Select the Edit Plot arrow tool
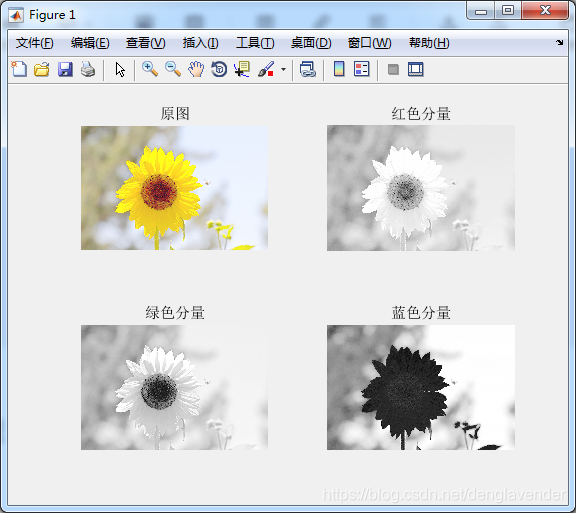Screen dimensions: 576x513 [120, 69]
